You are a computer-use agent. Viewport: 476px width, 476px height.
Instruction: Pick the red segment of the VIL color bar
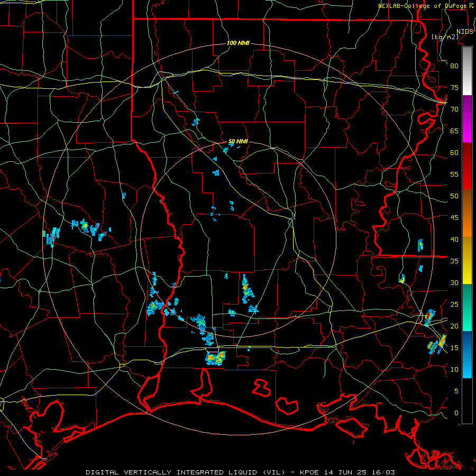tap(467, 166)
